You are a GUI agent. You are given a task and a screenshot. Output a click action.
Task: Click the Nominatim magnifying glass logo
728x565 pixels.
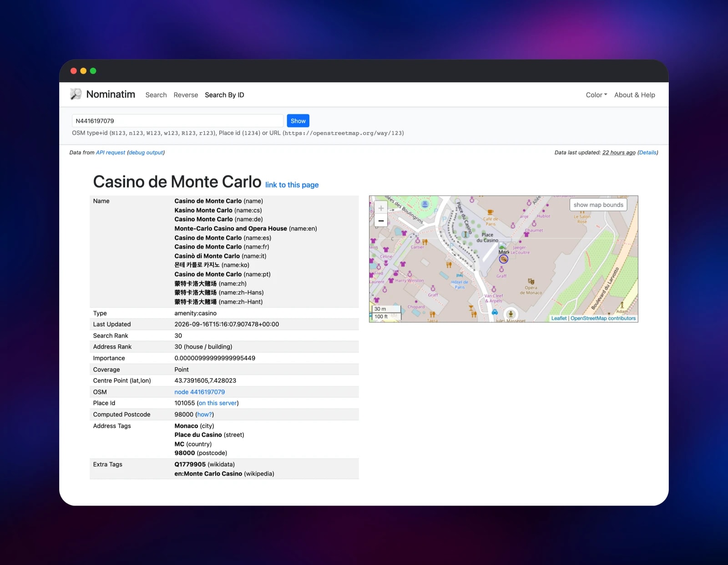pos(76,94)
